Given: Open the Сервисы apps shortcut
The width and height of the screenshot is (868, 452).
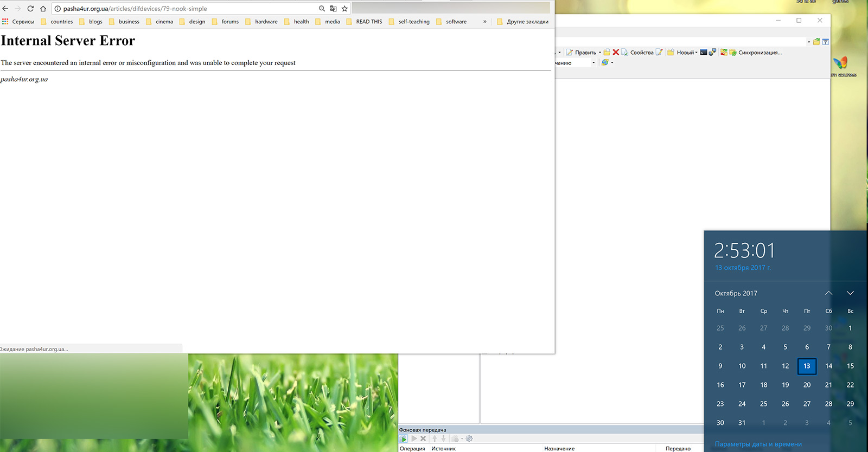Looking at the screenshot, I should click(18, 22).
